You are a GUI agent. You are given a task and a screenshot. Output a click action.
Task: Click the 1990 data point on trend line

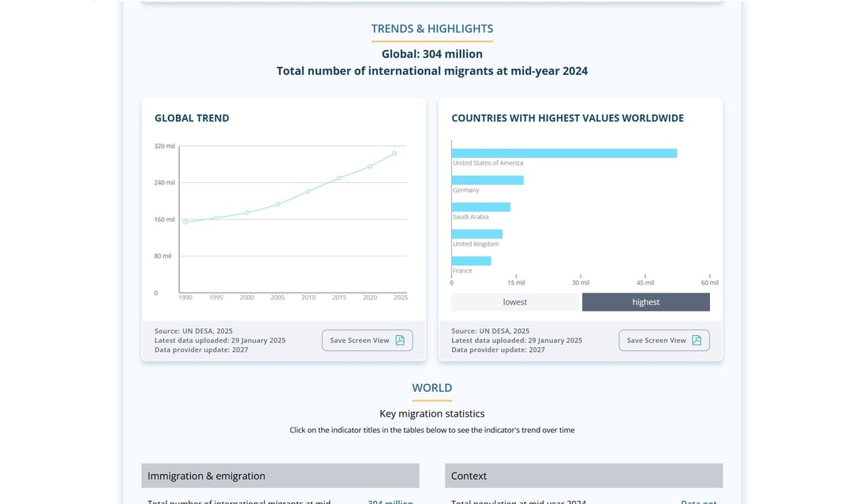click(185, 222)
